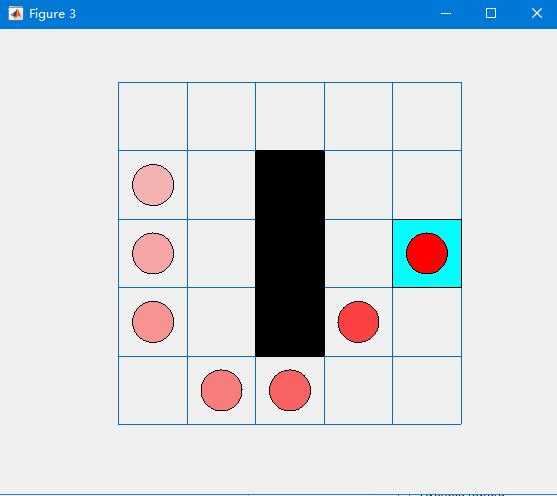Click the empty bottom-right grid cell
The image size is (557, 496).
point(427,390)
